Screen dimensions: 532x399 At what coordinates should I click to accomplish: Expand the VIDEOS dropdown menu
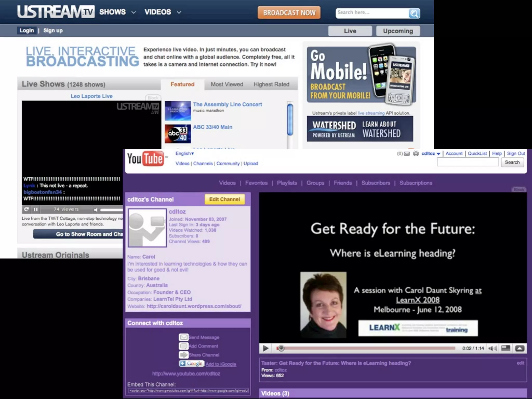pos(179,12)
